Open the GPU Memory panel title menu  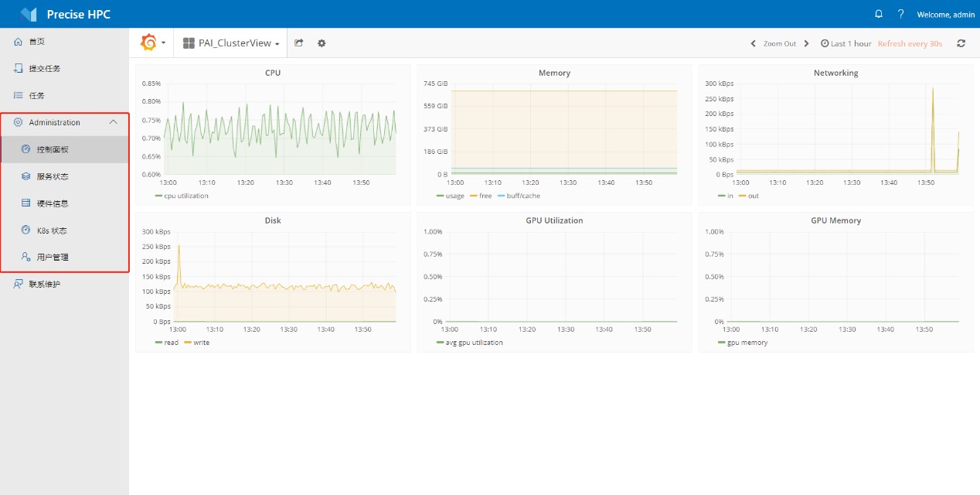[835, 220]
